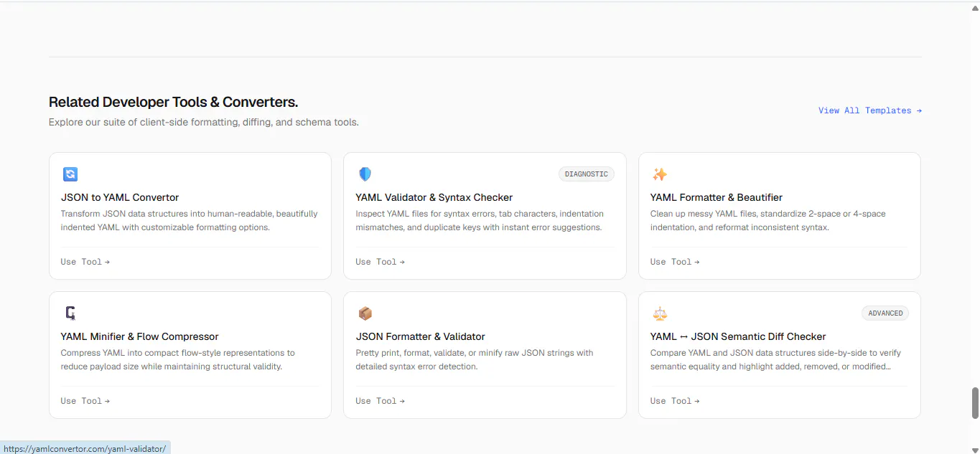The image size is (980, 454).
Task: Click the YAML Minifier clamp icon
Action: click(70, 313)
